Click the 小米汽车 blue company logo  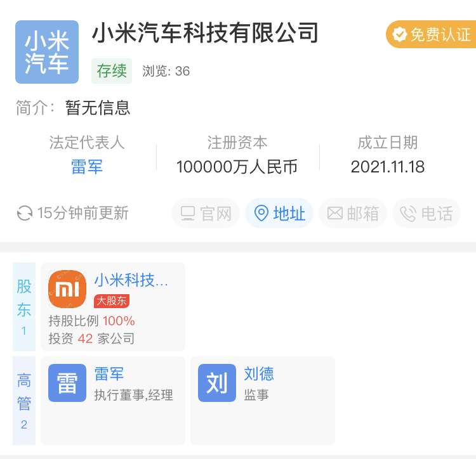click(47, 52)
